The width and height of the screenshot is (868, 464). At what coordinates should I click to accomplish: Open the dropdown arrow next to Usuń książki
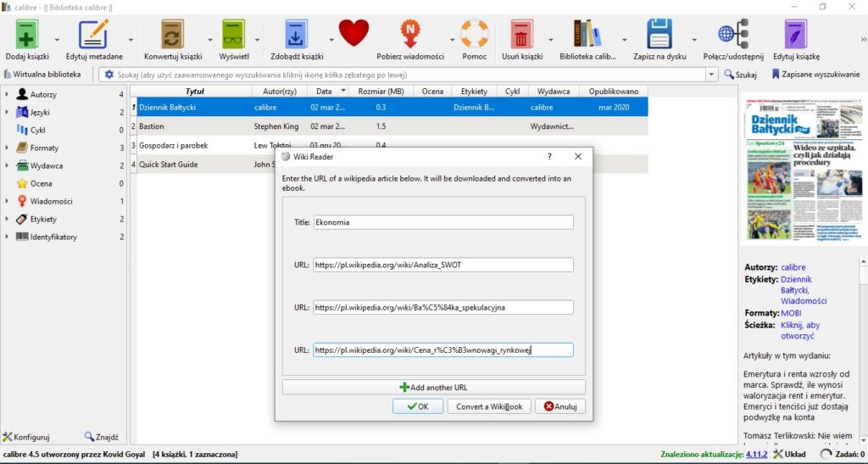click(550, 40)
